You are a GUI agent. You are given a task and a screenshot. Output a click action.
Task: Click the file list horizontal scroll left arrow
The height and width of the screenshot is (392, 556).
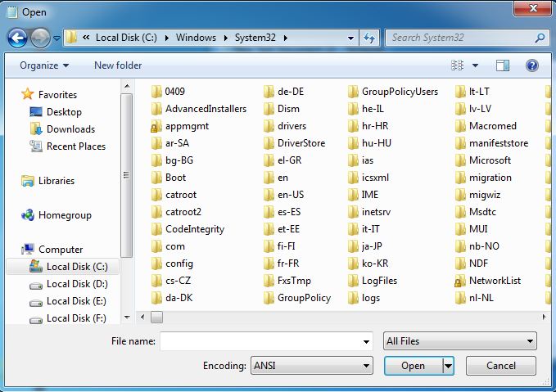point(142,317)
